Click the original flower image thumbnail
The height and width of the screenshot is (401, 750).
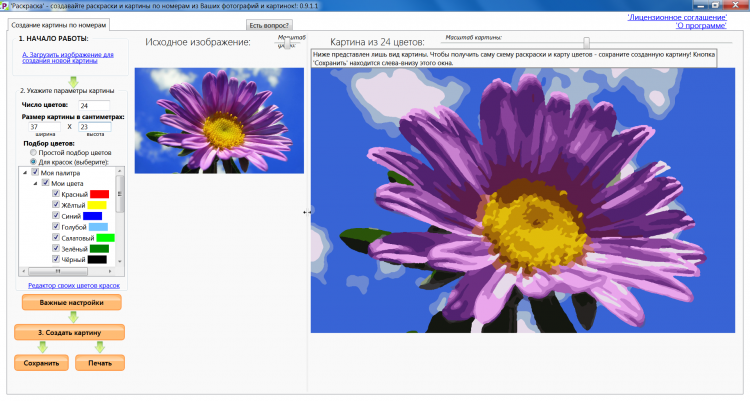219,121
